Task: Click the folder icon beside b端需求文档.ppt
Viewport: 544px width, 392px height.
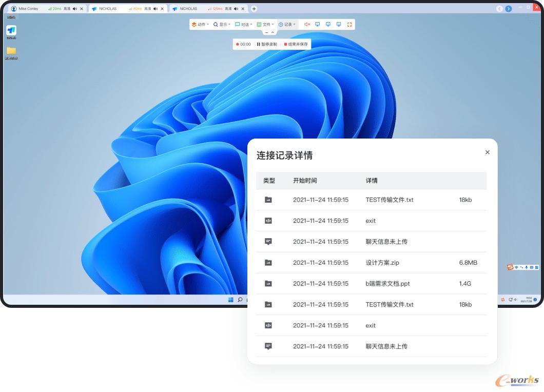Action: [x=268, y=283]
